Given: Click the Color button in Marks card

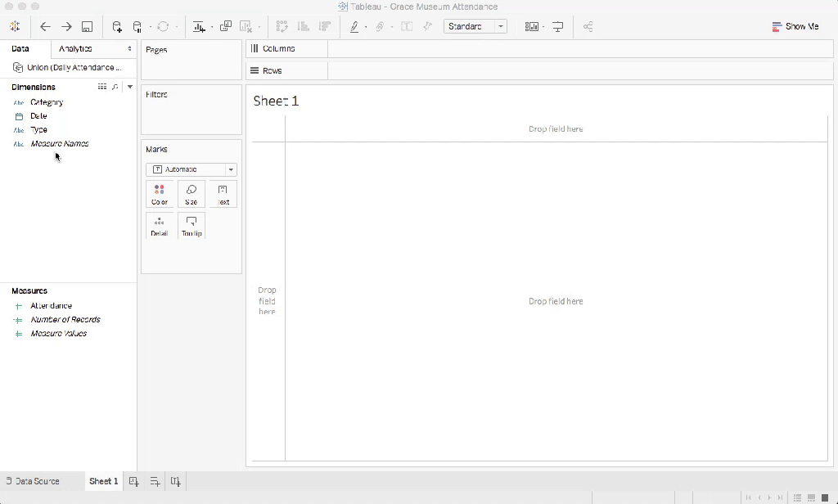Looking at the screenshot, I should pos(160,194).
